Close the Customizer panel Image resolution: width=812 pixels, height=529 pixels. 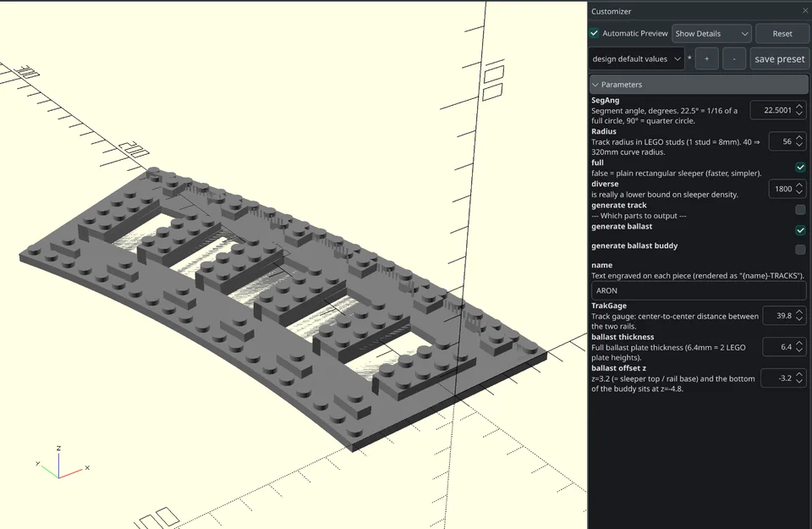pos(805,11)
